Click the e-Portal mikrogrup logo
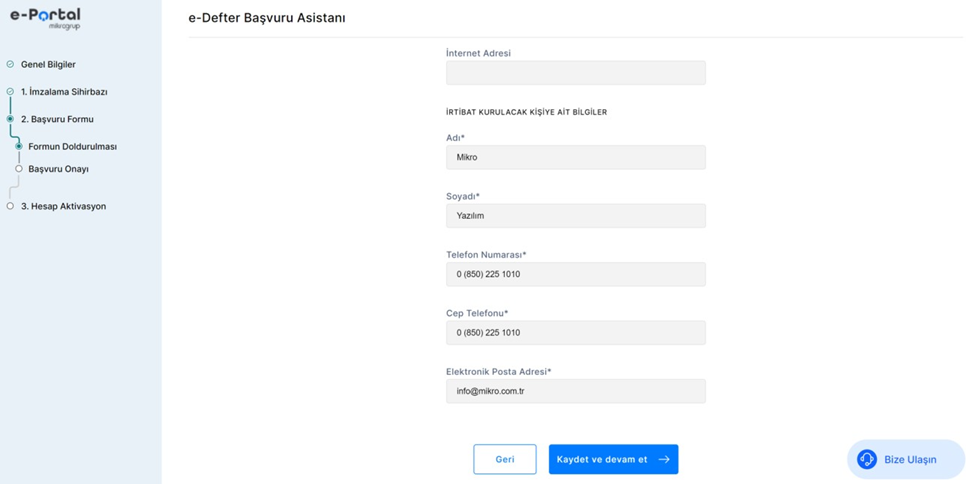Image resolution: width=966 pixels, height=484 pixels. tap(45, 18)
